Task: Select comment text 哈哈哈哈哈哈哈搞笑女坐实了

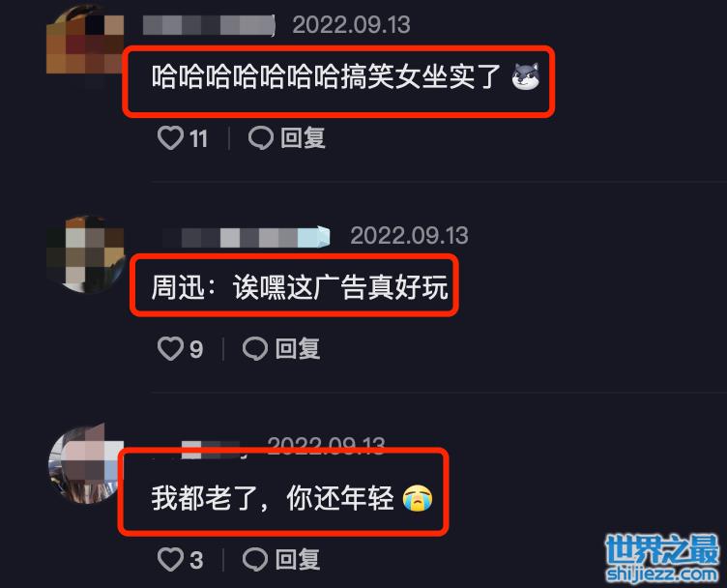Action: [x=326, y=76]
